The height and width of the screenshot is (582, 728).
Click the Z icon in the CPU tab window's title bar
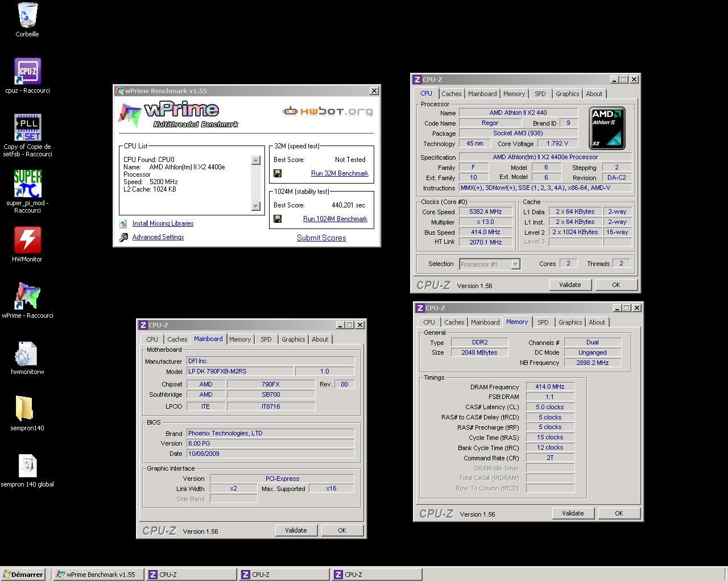pyautogui.click(x=417, y=80)
